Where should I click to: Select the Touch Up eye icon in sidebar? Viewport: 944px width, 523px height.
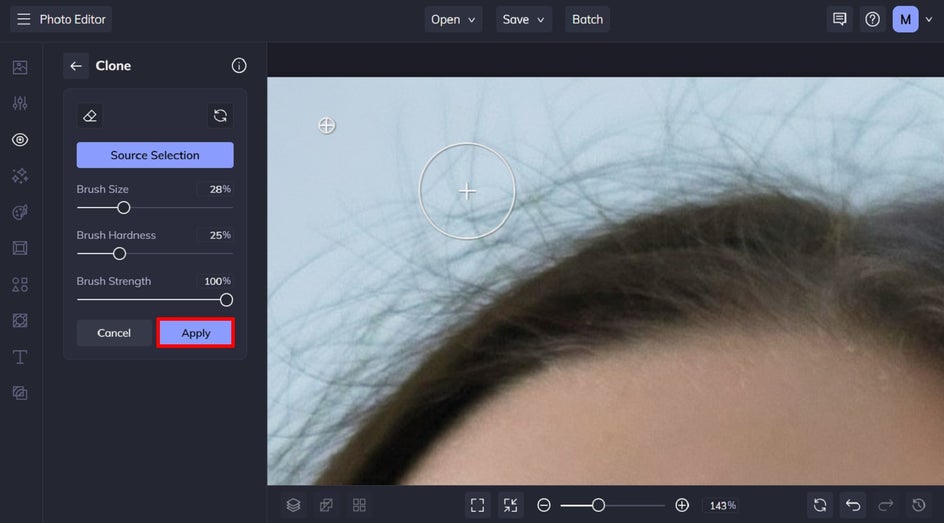(20, 140)
